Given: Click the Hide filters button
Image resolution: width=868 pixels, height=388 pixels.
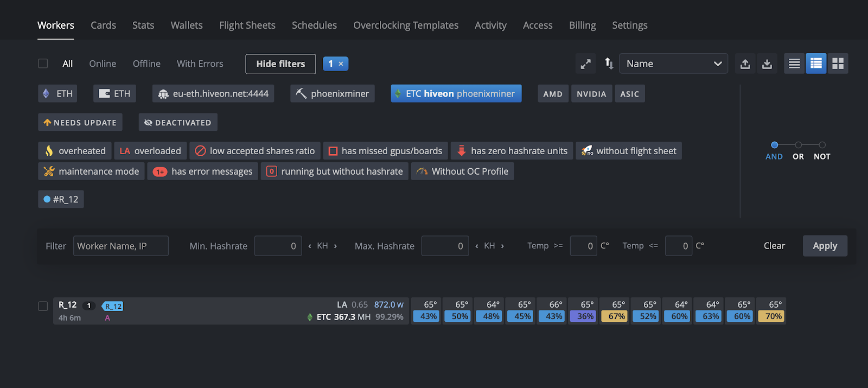Looking at the screenshot, I should tap(280, 64).
